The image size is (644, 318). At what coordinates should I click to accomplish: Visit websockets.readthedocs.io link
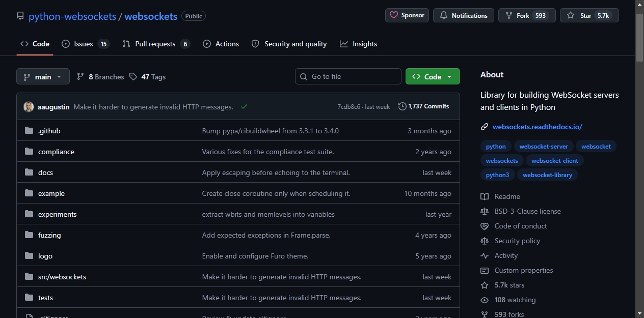(537, 127)
